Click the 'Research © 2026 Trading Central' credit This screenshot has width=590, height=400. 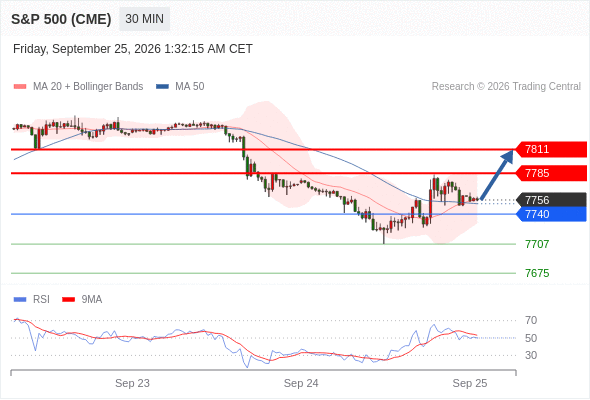click(x=506, y=87)
